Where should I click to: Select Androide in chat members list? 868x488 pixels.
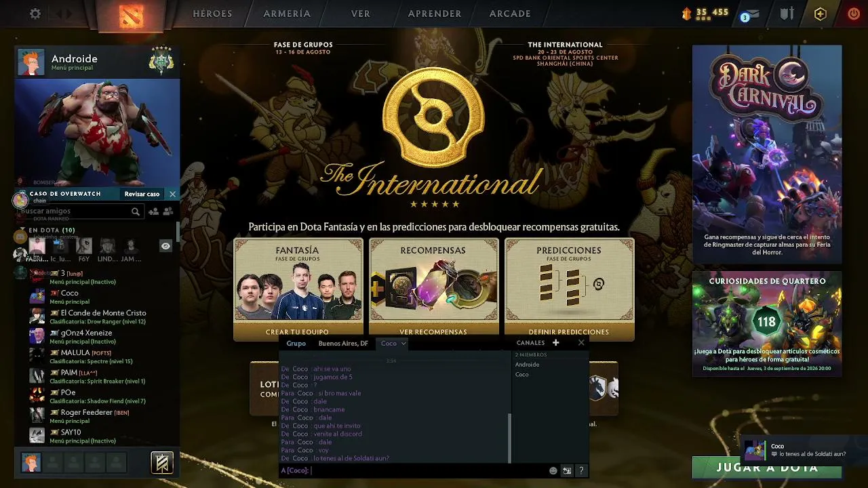point(528,365)
